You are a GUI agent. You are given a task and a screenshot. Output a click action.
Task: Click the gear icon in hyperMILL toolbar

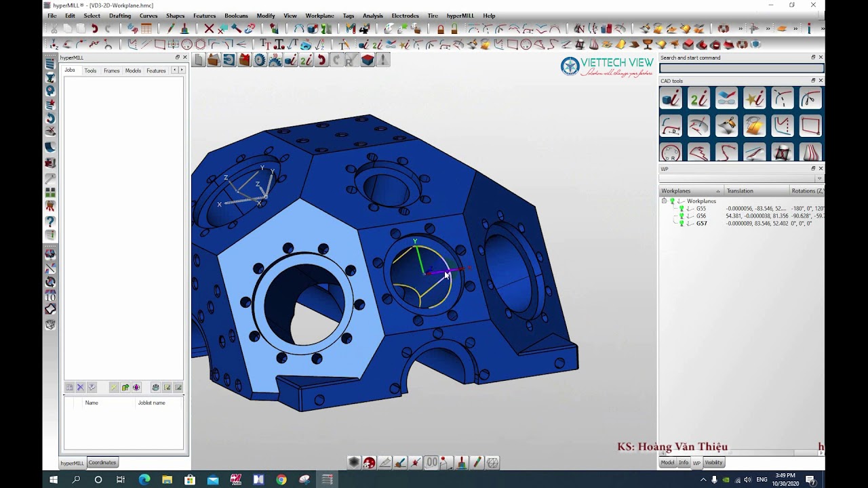click(x=259, y=60)
